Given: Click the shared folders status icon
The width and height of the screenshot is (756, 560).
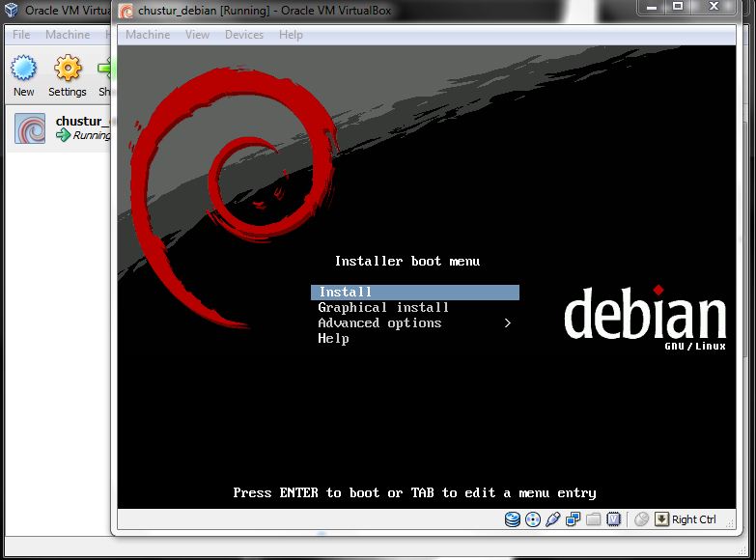Looking at the screenshot, I should (594, 519).
